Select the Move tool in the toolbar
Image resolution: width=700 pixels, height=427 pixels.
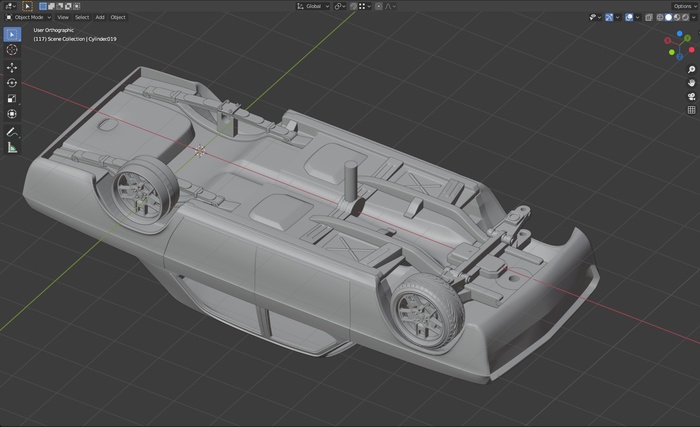(12, 67)
